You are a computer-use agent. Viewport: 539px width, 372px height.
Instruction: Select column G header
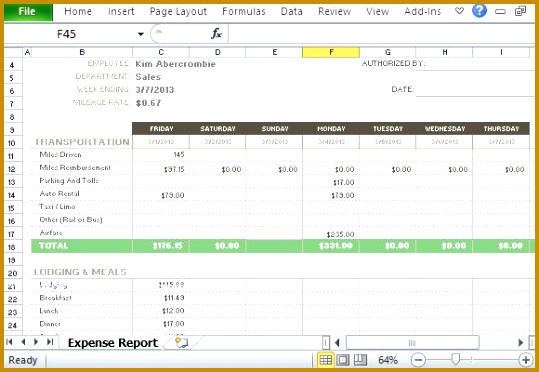388,52
